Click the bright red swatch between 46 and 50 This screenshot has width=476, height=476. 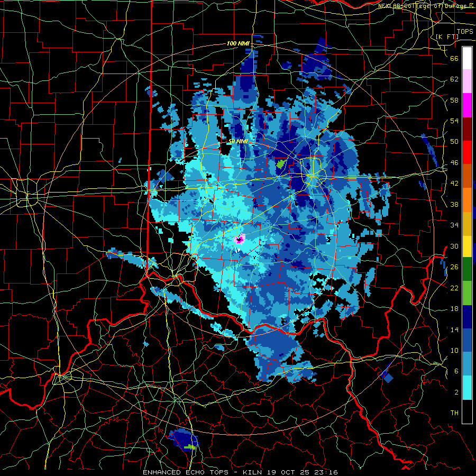(467, 152)
